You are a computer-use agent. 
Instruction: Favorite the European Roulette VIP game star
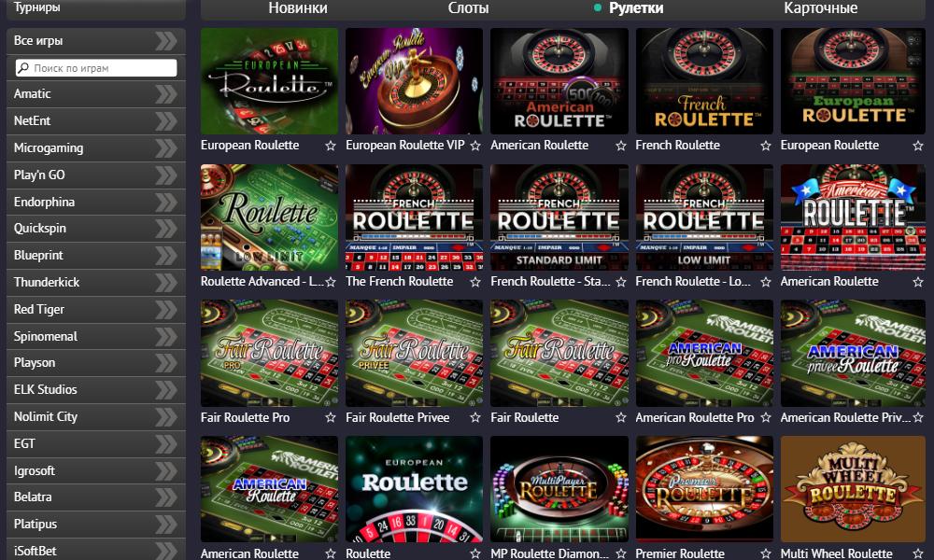click(x=475, y=146)
